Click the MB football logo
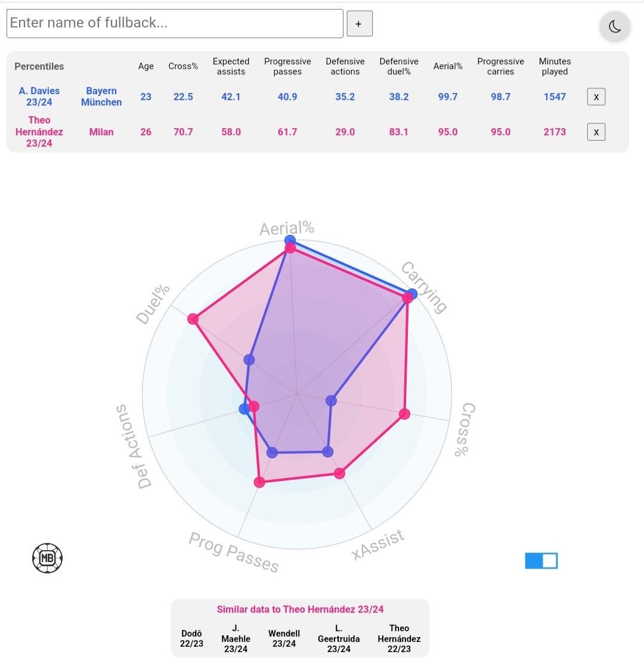 point(47,558)
